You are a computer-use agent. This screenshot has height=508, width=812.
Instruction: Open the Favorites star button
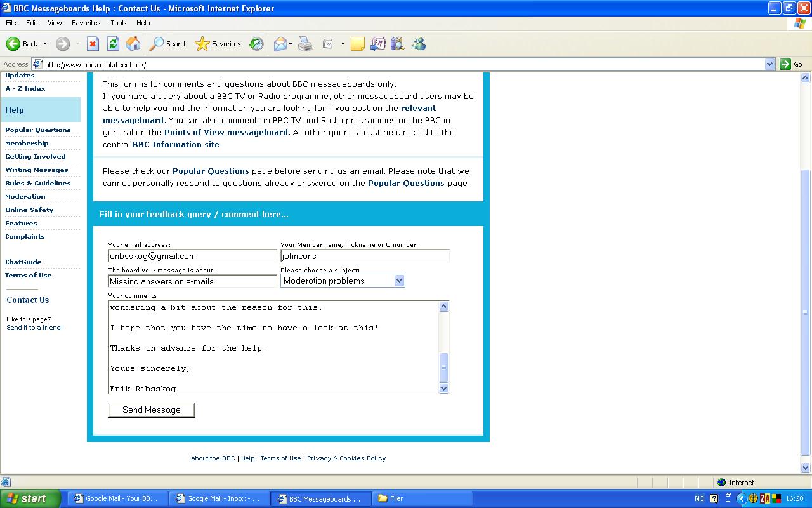218,44
